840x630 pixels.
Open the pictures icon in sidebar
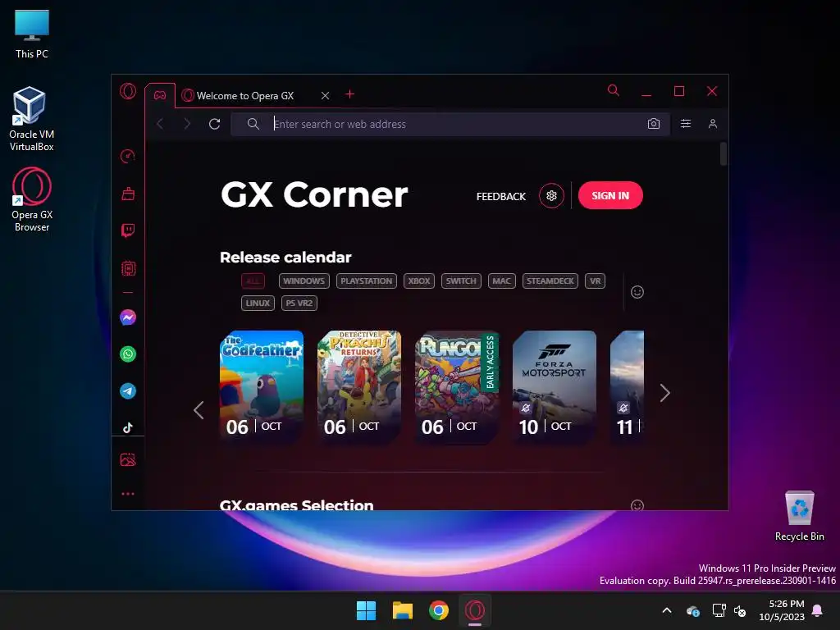(x=128, y=459)
